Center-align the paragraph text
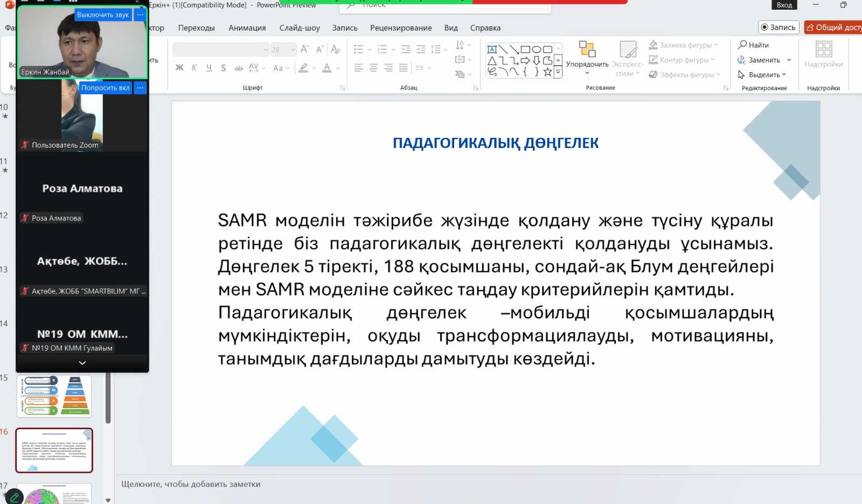 click(373, 68)
